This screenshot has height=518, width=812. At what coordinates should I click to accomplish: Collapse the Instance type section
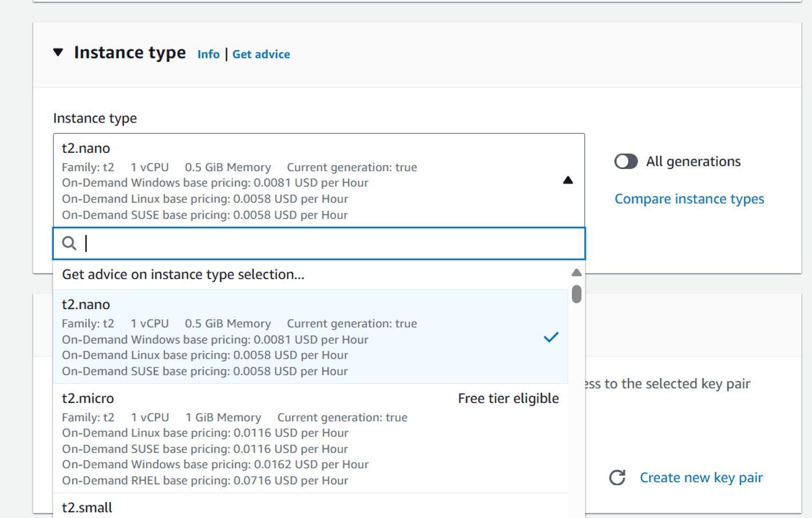[x=58, y=52]
